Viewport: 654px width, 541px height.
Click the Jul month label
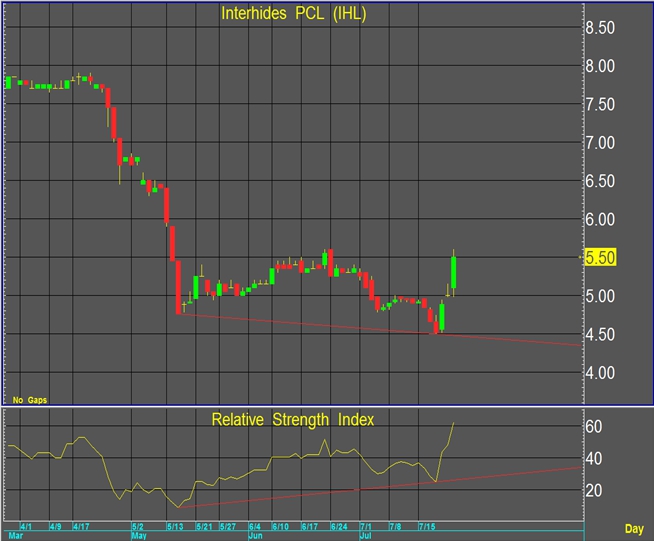[x=366, y=536]
